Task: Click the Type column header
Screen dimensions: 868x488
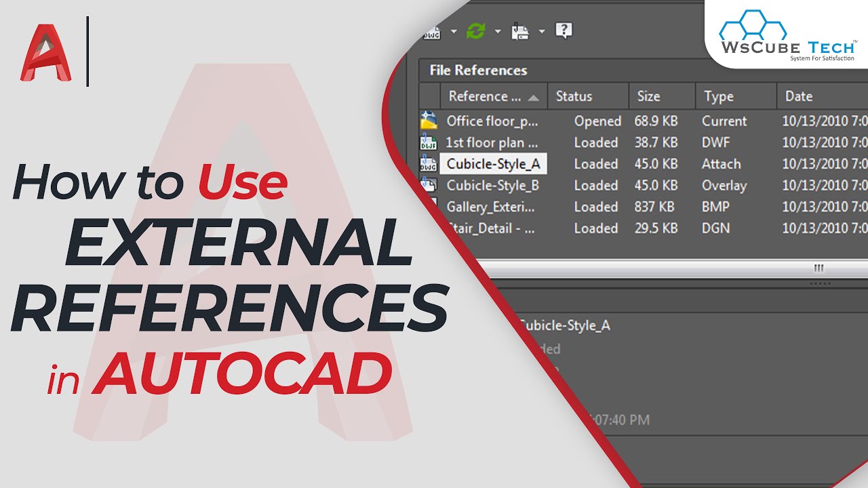Action: click(736, 96)
